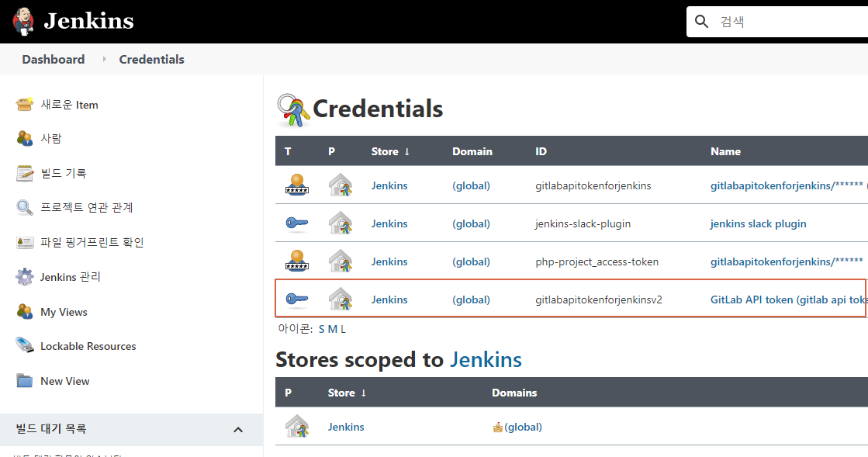The image size is (868, 457).
Task: Click key icon in gitlabapitokenforjenkinsv2 row
Action: pyautogui.click(x=297, y=299)
